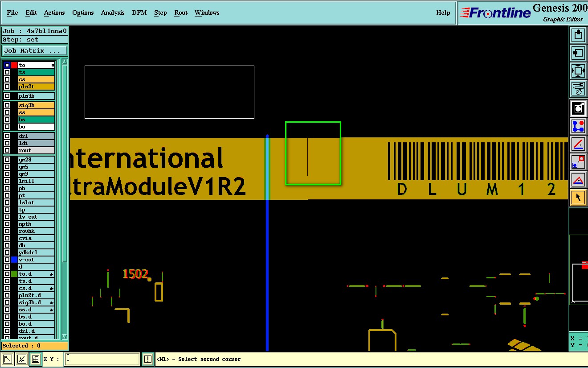Disable the v-cut layer checkbox
The width and height of the screenshot is (588, 368).
[7, 260]
